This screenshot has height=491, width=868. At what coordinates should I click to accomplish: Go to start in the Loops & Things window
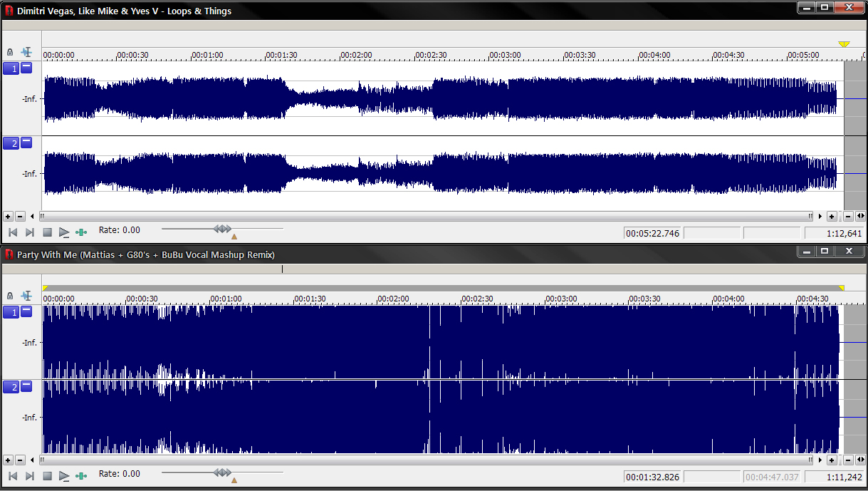(12, 232)
